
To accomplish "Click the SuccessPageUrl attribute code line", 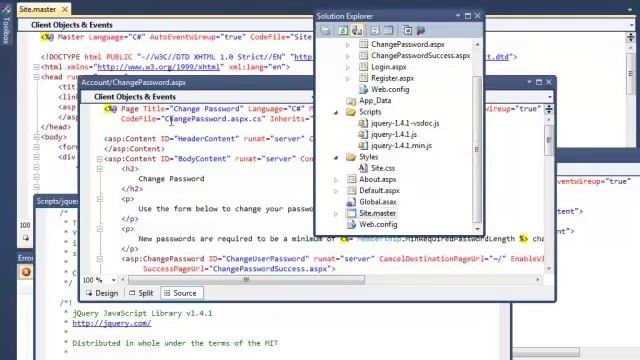I will [239, 269].
